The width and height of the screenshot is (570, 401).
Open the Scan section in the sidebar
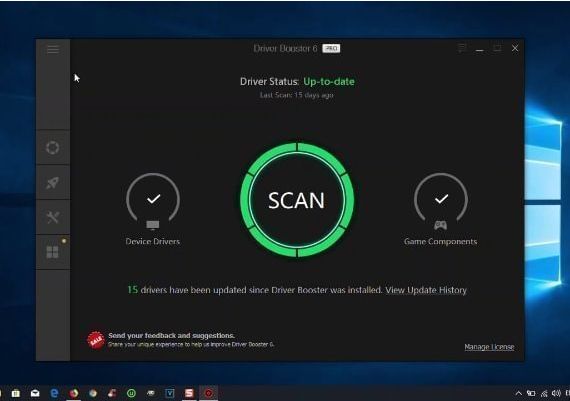pyautogui.click(x=53, y=148)
